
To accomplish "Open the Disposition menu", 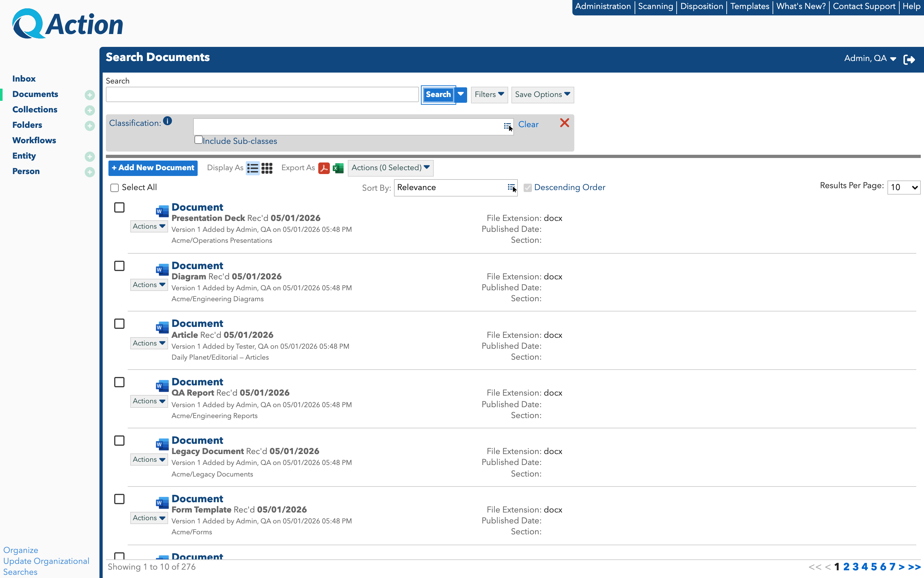I will 702,6.
